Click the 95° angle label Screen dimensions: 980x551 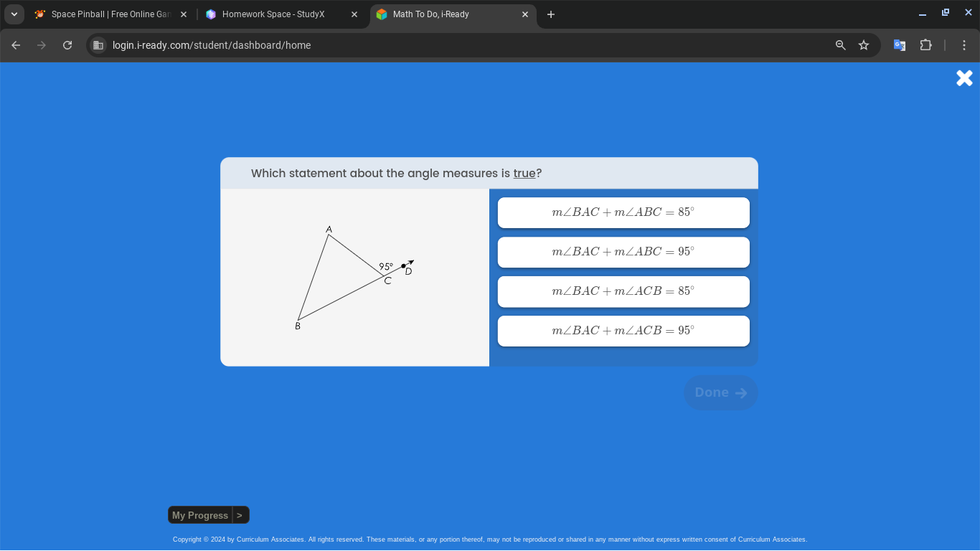point(386,266)
